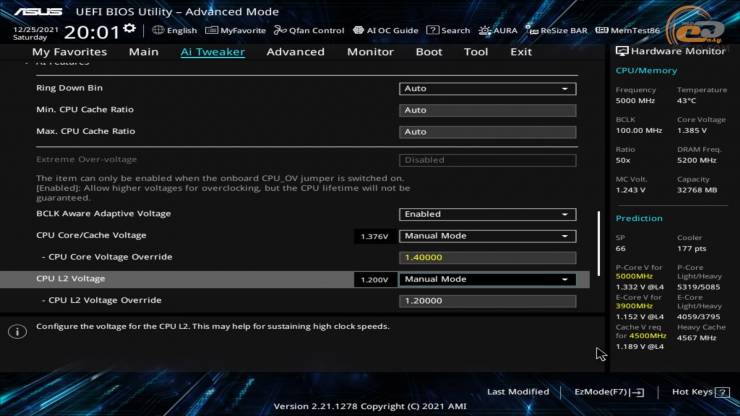Open the MyFavorite icon in the toolbar
740x416 pixels.
tap(211, 30)
